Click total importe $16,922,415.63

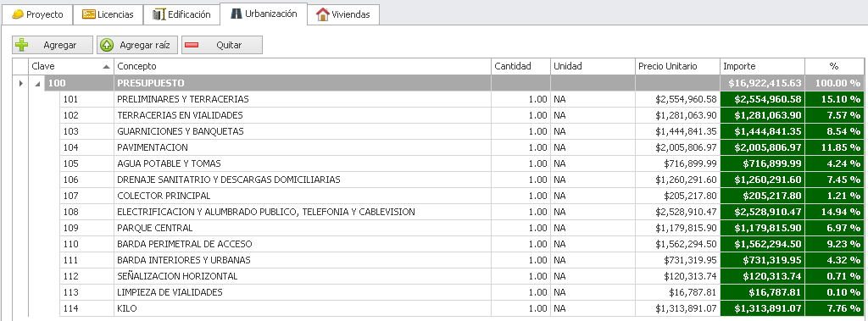pos(762,83)
